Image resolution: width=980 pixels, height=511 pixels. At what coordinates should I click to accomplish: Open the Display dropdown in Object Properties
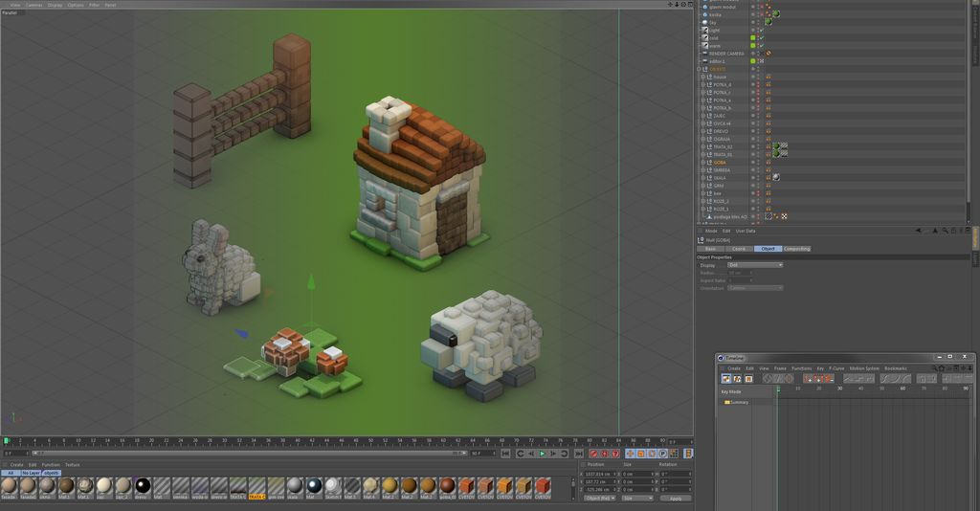pyautogui.click(x=755, y=265)
